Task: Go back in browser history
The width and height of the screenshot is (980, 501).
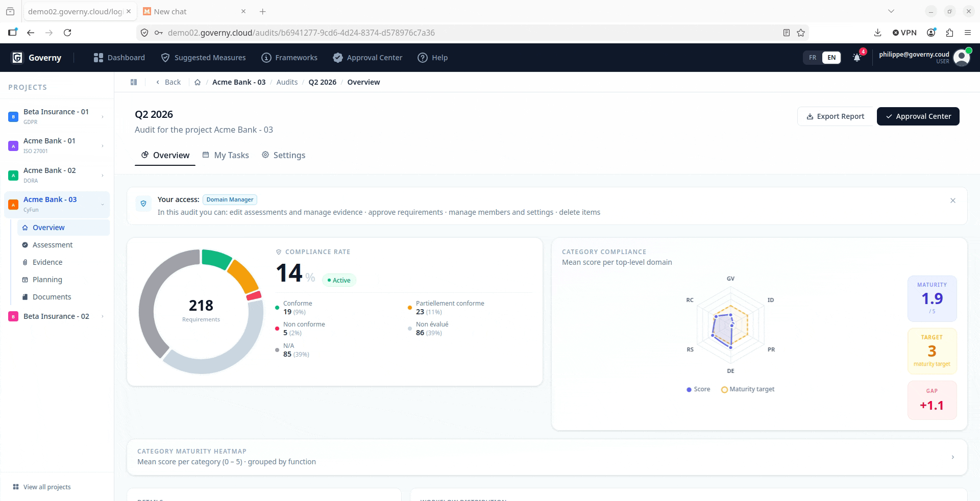Action: tap(31, 33)
